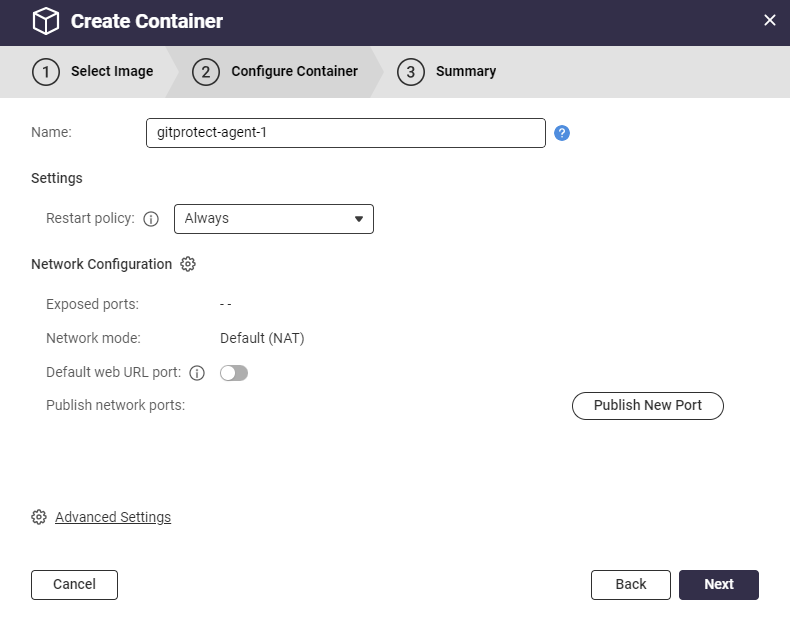The height and width of the screenshot is (620, 790).
Task: Click the Restart policy dropdown arrow
Action: (359, 219)
